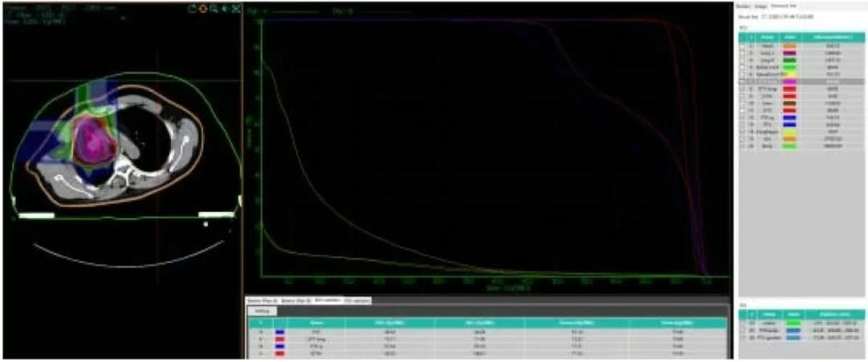The width and height of the screenshot is (868, 362).
Task: Switch to the ROI statistics tab
Action: pos(327,300)
